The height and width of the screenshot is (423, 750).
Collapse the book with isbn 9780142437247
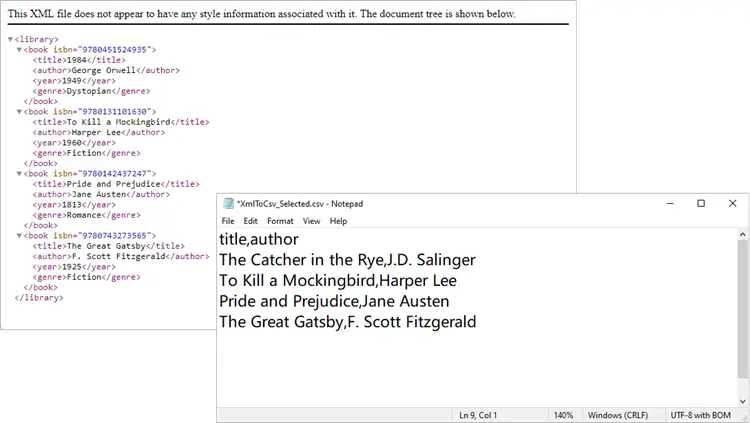pyautogui.click(x=19, y=174)
